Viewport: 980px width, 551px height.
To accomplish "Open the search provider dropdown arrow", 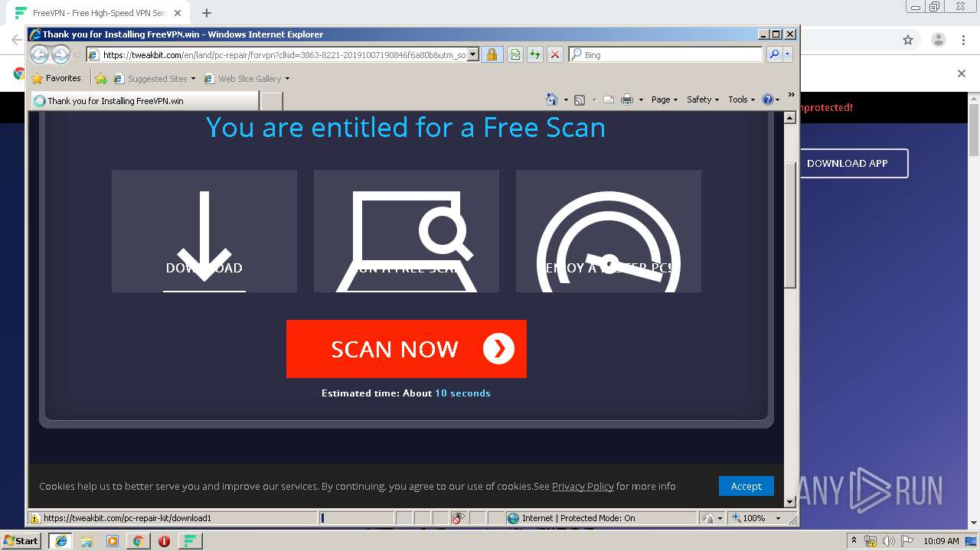I will tap(787, 54).
